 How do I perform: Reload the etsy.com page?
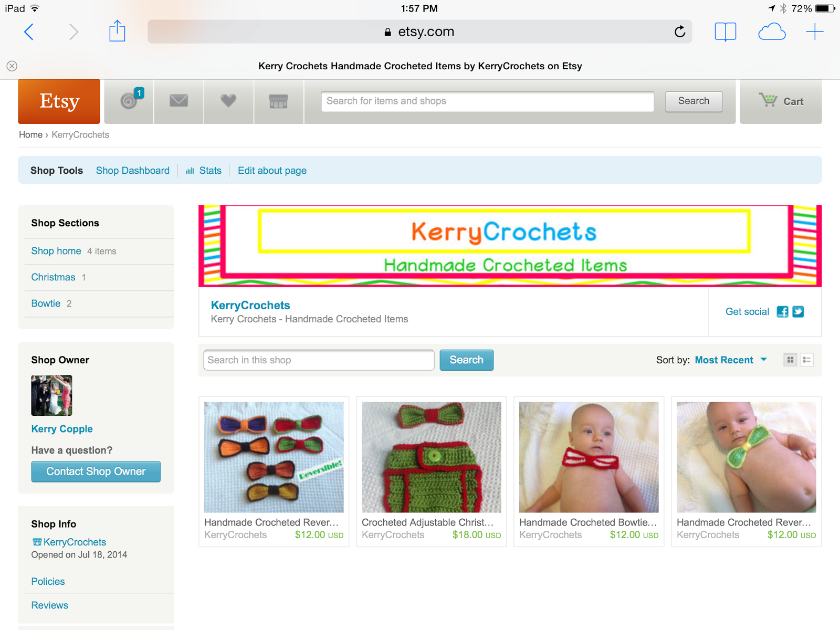click(680, 31)
